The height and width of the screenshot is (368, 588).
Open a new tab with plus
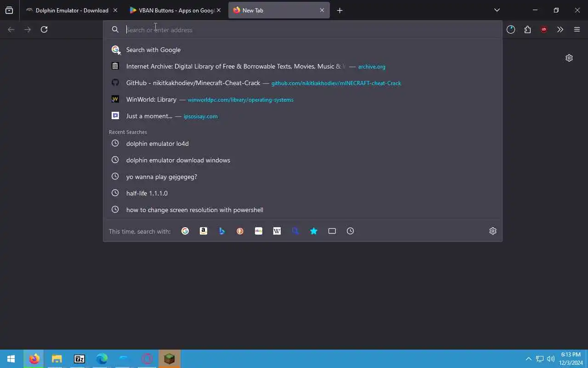(x=339, y=10)
